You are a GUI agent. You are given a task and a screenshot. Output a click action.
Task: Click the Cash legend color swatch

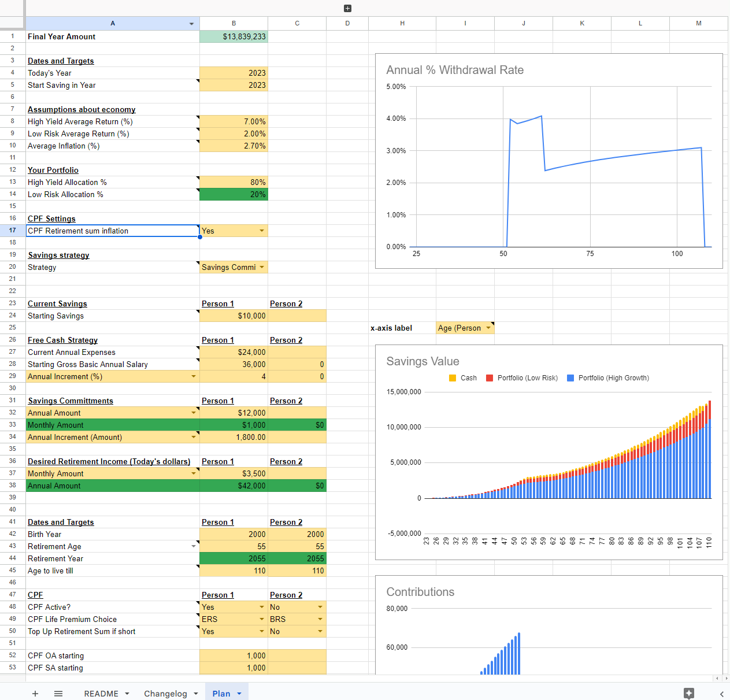(x=453, y=378)
